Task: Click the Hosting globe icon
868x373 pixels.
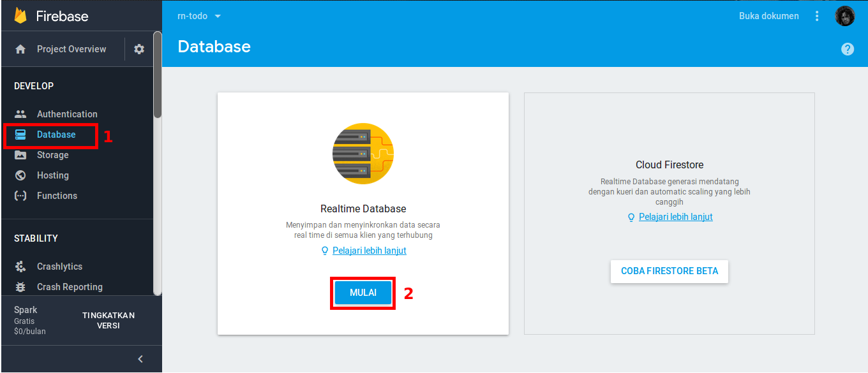Action: (x=20, y=175)
